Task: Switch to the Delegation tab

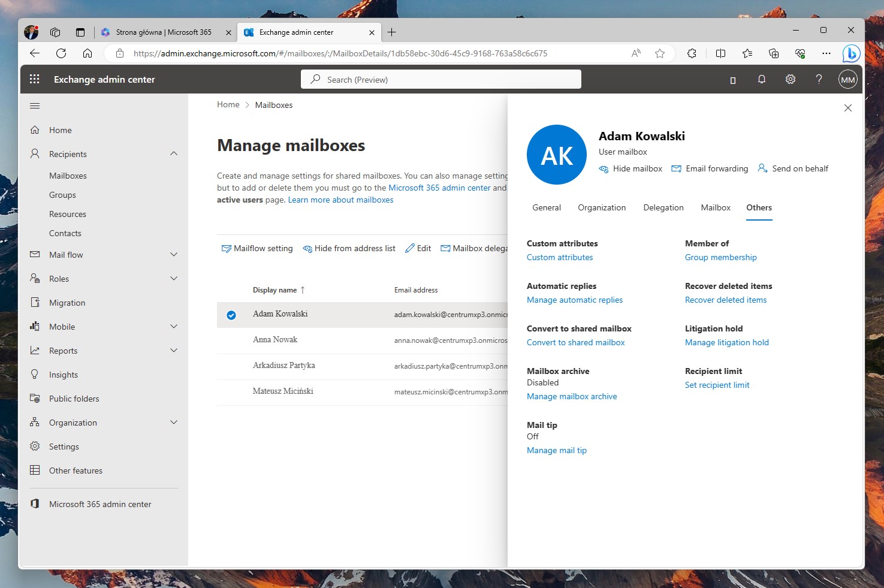Action: click(x=663, y=207)
